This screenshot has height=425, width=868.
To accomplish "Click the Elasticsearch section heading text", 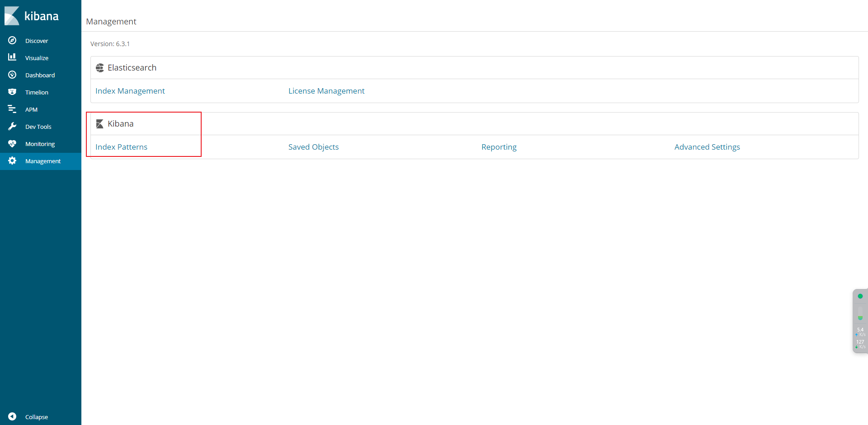I will coord(132,68).
